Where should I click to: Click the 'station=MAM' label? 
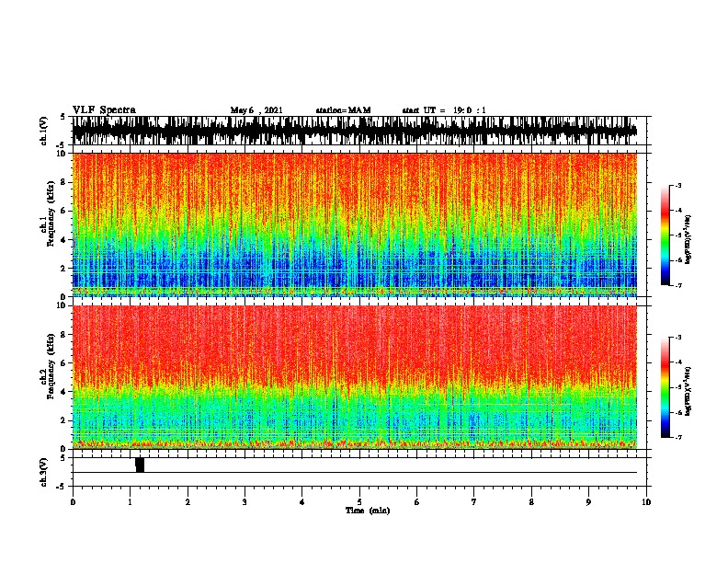pos(343,110)
